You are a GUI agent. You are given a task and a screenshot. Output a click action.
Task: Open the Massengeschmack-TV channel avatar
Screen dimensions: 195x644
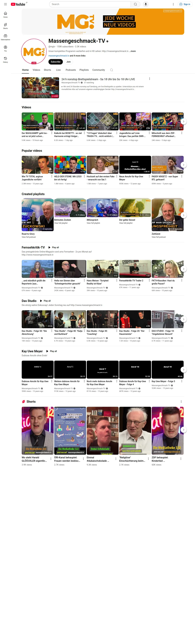pyautogui.click(x=34, y=51)
